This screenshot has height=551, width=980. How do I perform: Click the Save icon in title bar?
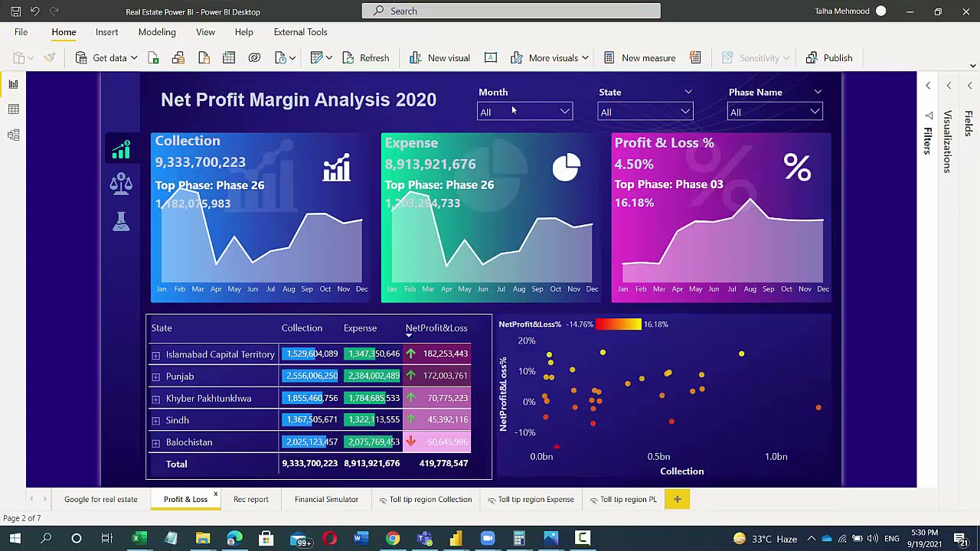click(x=15, y=11)
